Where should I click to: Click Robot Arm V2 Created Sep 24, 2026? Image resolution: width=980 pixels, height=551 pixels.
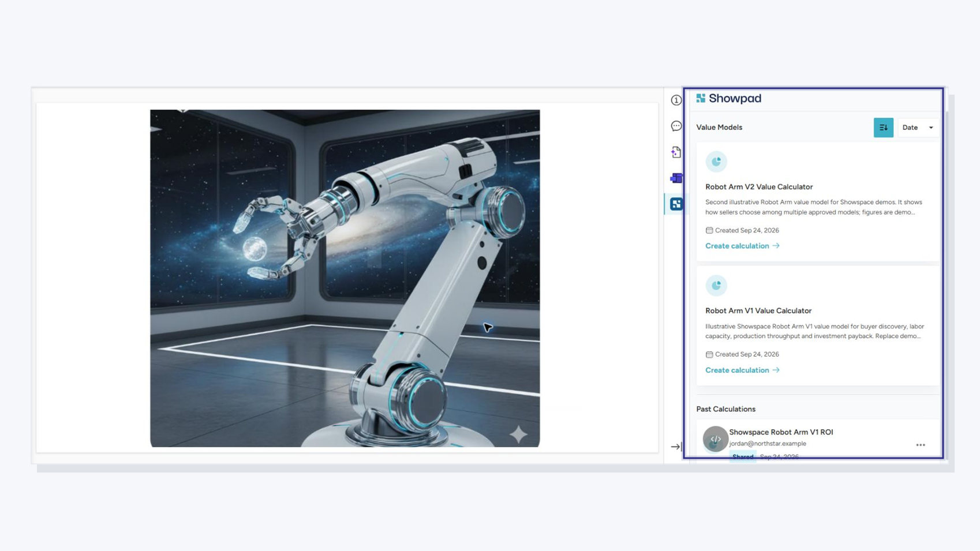tap(742, 230)
